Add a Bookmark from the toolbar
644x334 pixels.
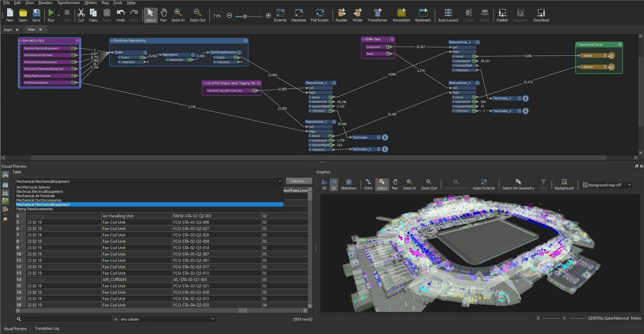tap(423, 15)
